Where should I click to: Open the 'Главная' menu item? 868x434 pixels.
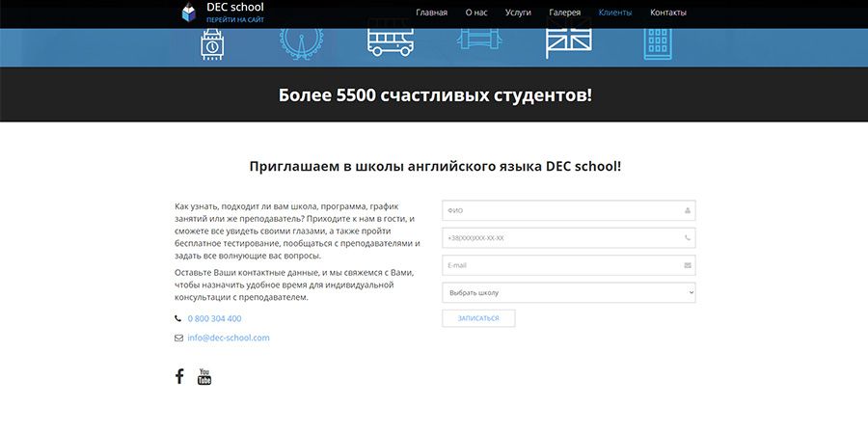click(x=431, y=13)
